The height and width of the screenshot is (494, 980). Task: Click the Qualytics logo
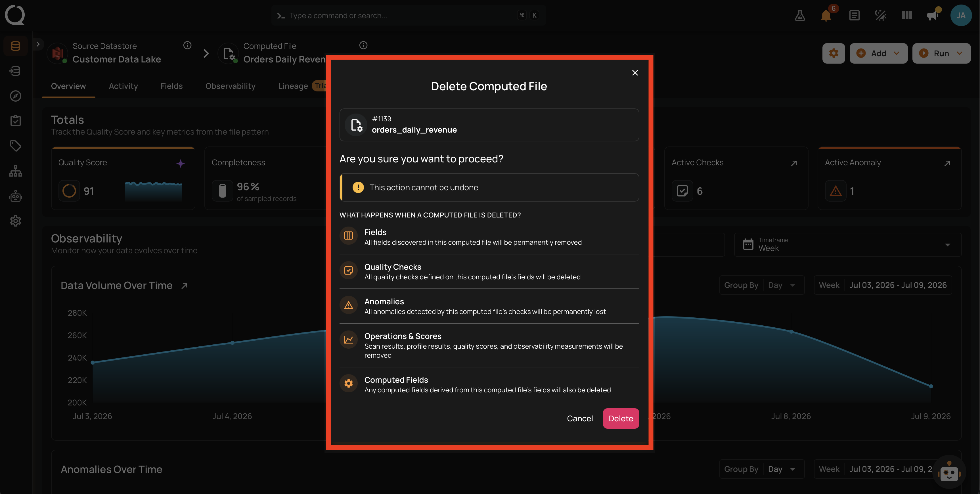[x=15, y=15]
